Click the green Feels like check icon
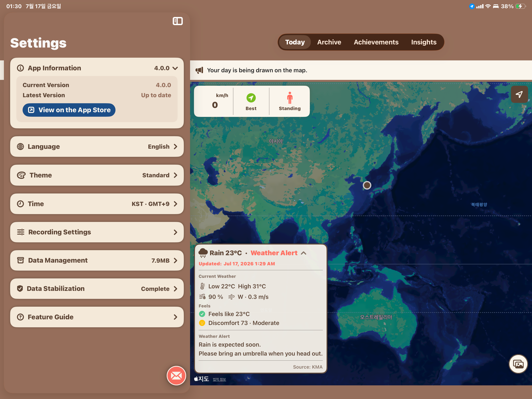Screen dimensions: 532x399 click(202, 314)
